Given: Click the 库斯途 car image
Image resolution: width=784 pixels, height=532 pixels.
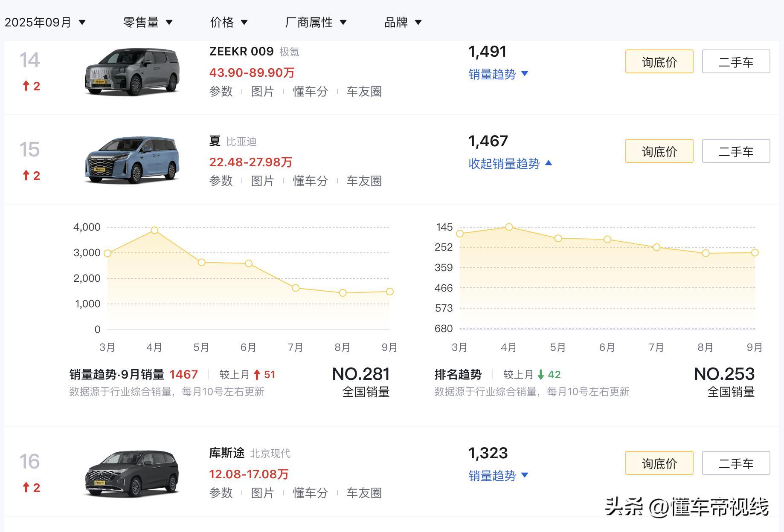Looking at the screenshot, I should (x=132, y=473).
